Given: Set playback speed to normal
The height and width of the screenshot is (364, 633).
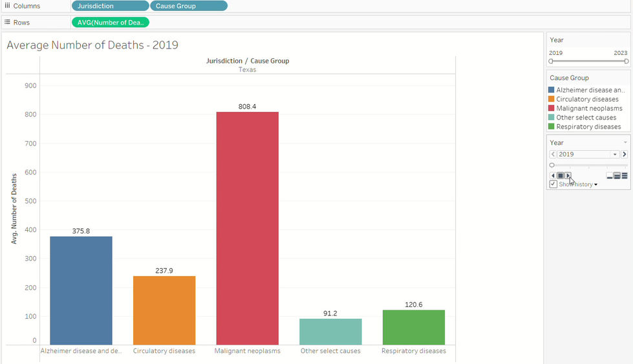Looking at the screenshot, I should coord(617,176).
